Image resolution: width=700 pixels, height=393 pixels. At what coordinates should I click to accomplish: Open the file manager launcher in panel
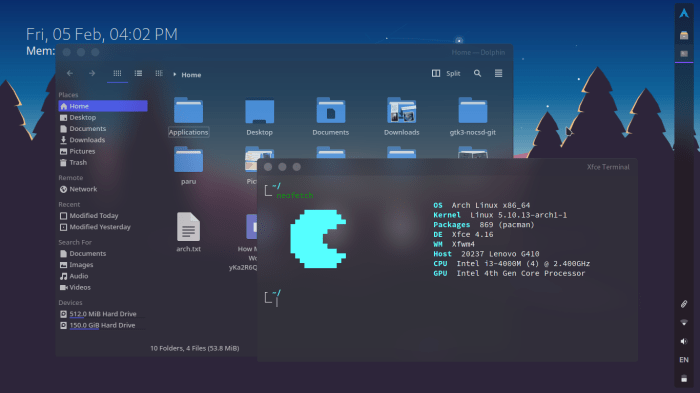point(684,35)
